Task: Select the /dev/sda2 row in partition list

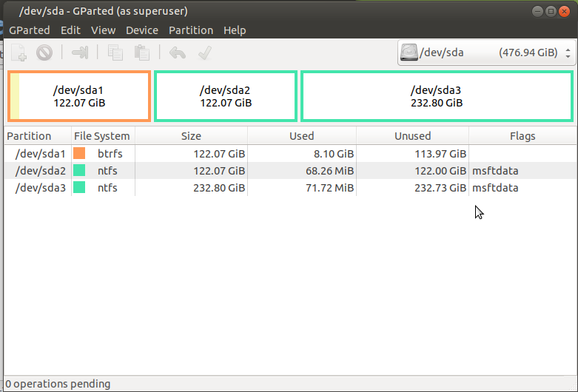Action: coord(41,171)
